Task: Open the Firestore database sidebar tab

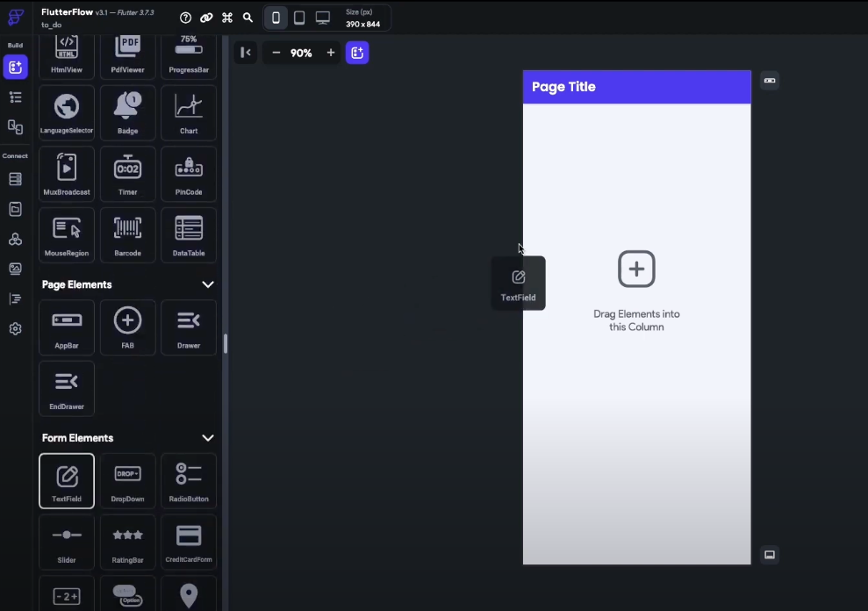Action: point(16,179)
